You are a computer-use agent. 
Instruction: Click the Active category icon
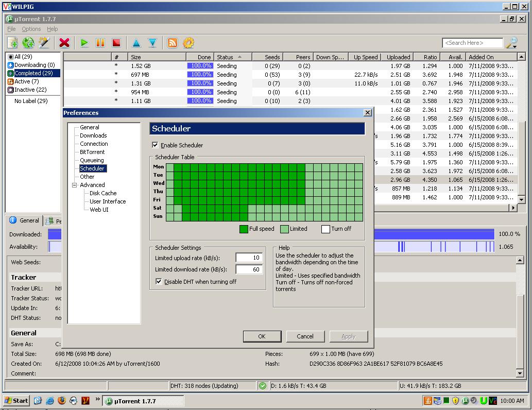click(11, 81)
